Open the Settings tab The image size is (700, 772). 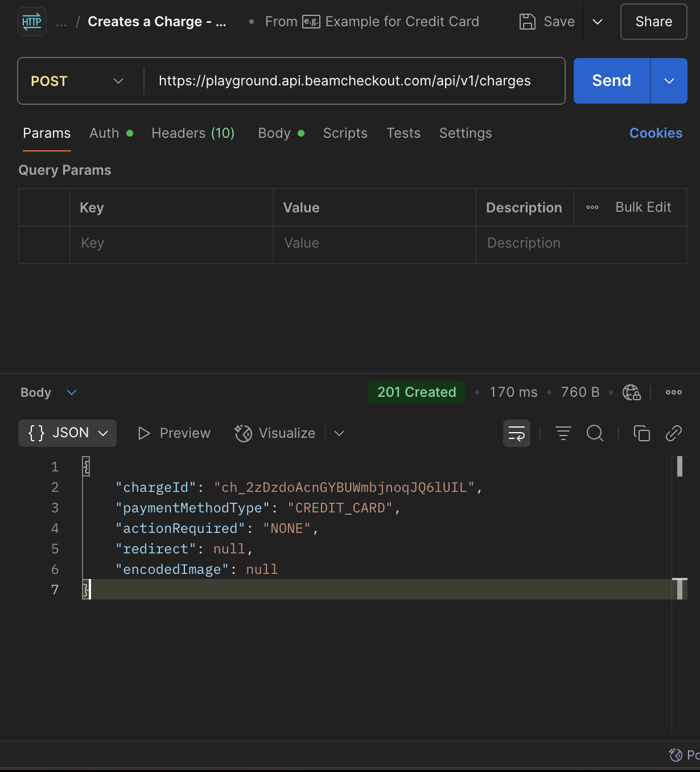(466, 133)
